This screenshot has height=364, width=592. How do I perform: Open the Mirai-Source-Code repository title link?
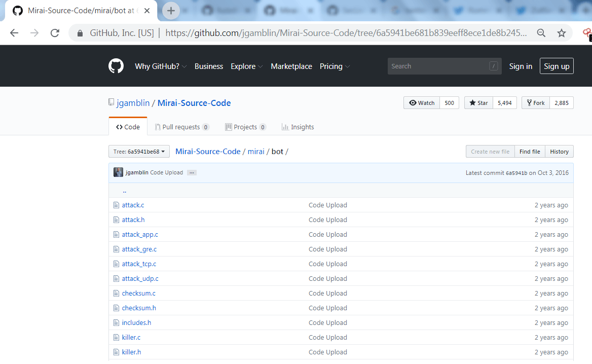(x=194, y=103)
